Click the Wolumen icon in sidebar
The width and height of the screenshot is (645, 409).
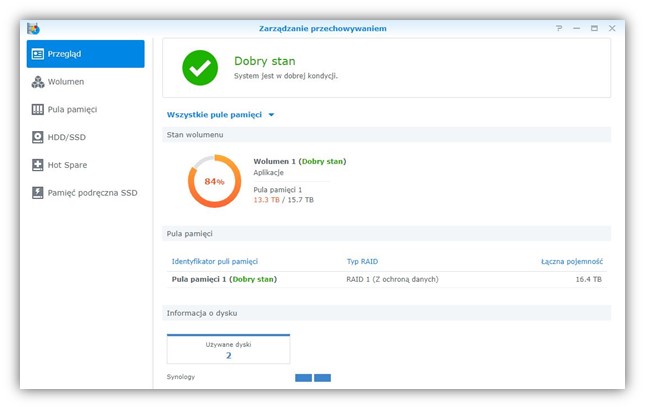click(x=38, y=82)
